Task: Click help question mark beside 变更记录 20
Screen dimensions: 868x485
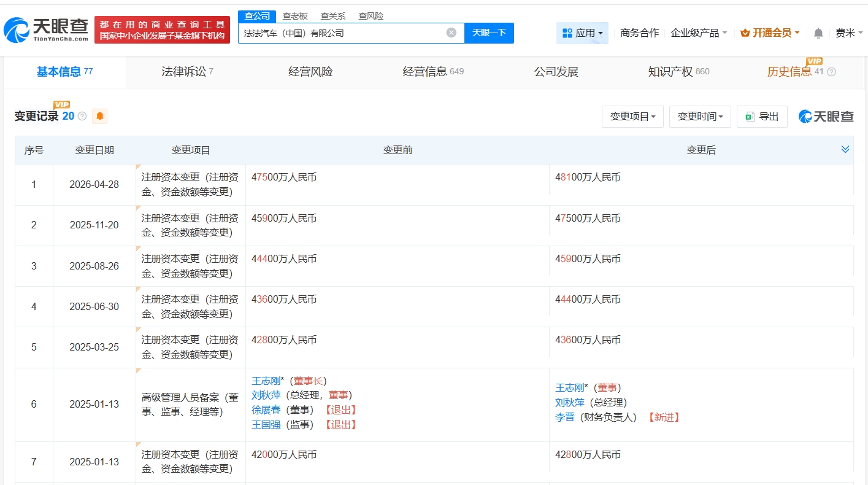Action: [82, 116]
